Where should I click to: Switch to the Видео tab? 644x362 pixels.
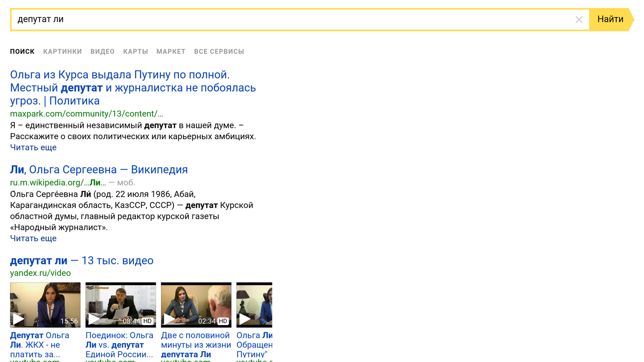(x=102, y=51)
